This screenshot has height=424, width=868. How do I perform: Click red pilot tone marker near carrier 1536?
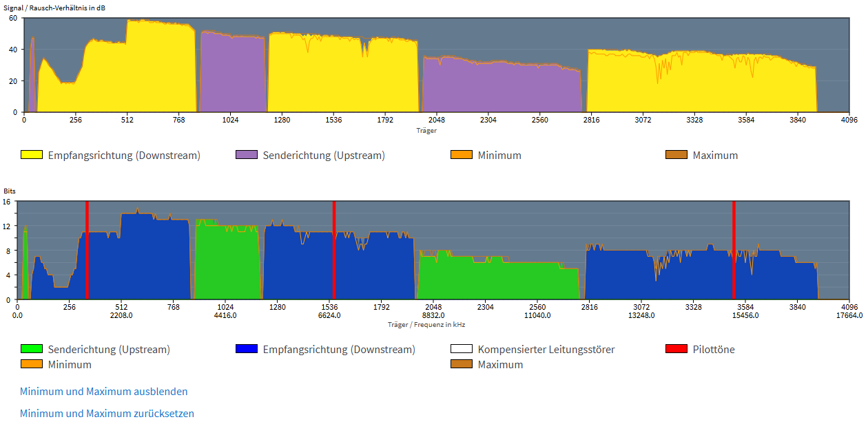click(x=333, y=250)
